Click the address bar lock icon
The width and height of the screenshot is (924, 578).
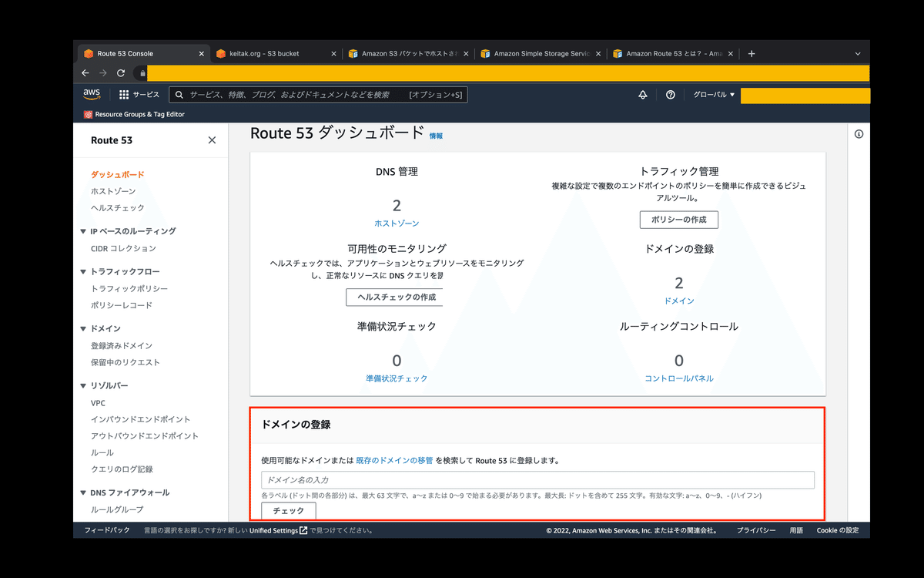142,73
